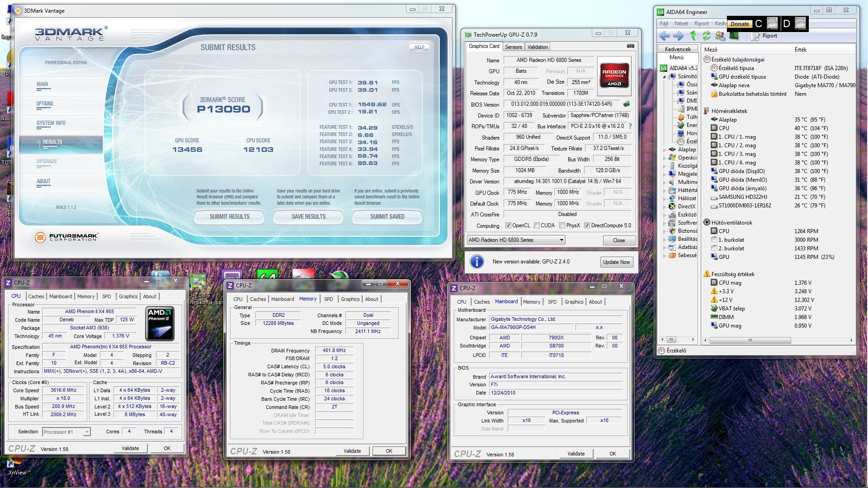Select the Alaplap motherboard tree item
Image resolution: width=868 pixels, height=488 pixels.
coord(682,150)
